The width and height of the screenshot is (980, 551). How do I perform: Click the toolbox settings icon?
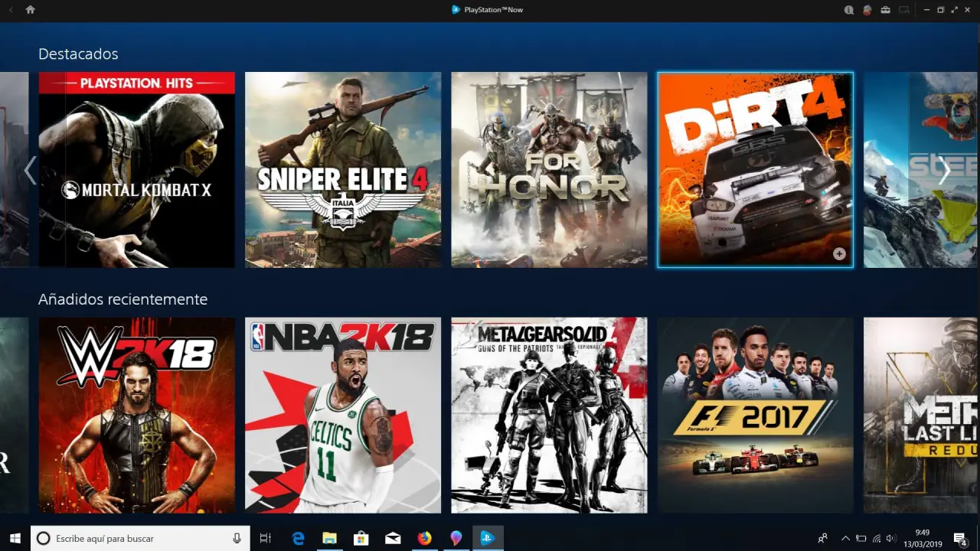pyautogui.click(x=886, y=10)
